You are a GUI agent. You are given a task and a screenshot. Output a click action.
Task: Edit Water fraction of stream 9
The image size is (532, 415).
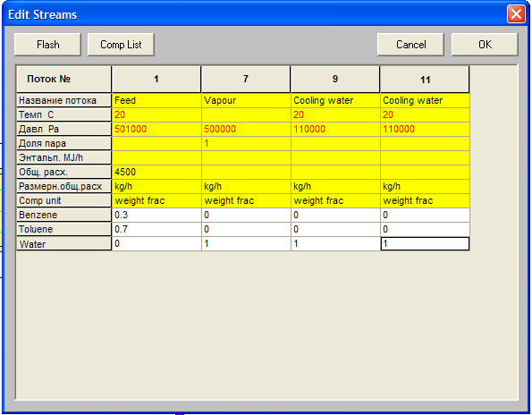click(x=335, y=243)
